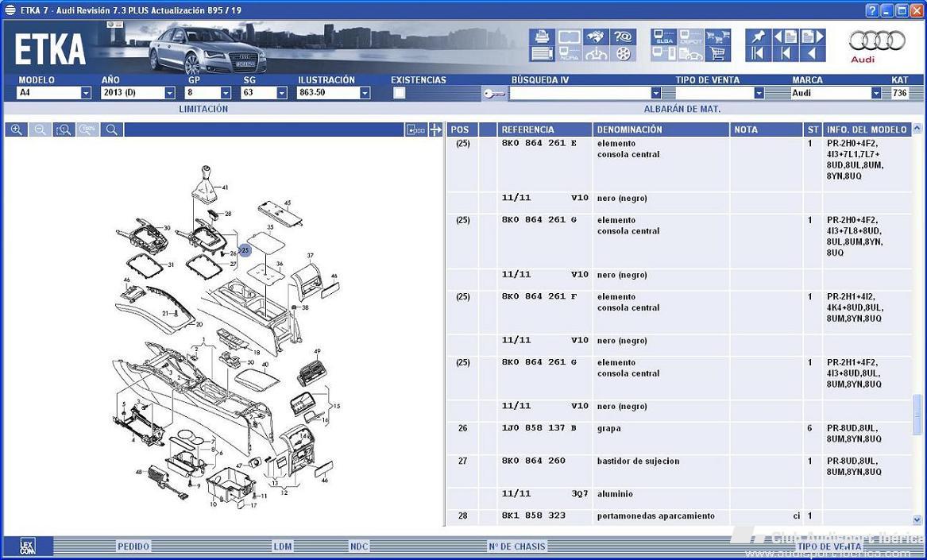Select the bastidor de sujecion row
The width and height of the screenshot is (927, 560).
680,471
